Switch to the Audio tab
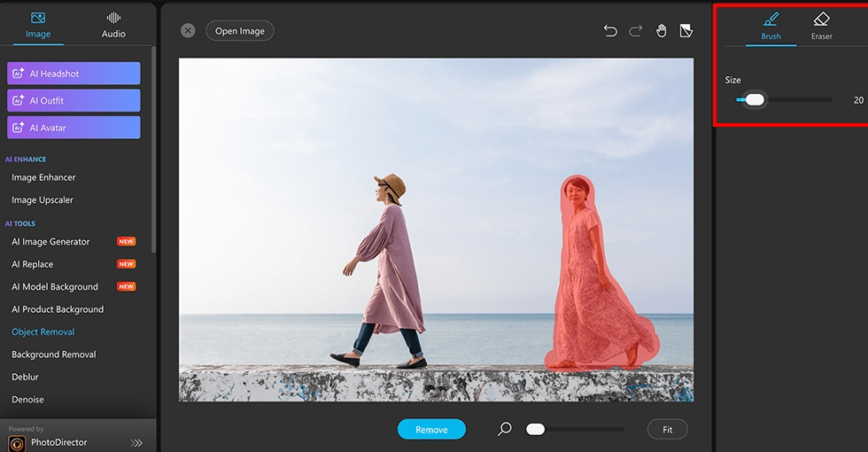Screen dimensions: 868x452 pyautogui.click(x=113, y=25)
